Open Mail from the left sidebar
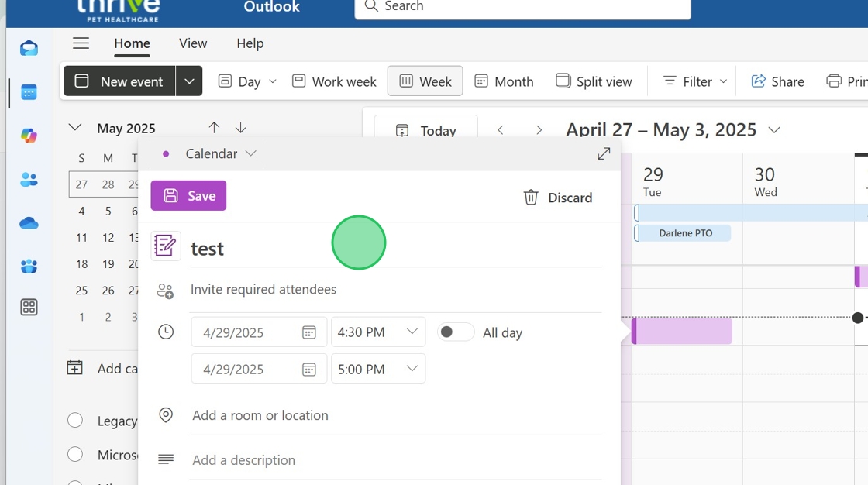This screenshot has width=868, height=485. point(29,49)
